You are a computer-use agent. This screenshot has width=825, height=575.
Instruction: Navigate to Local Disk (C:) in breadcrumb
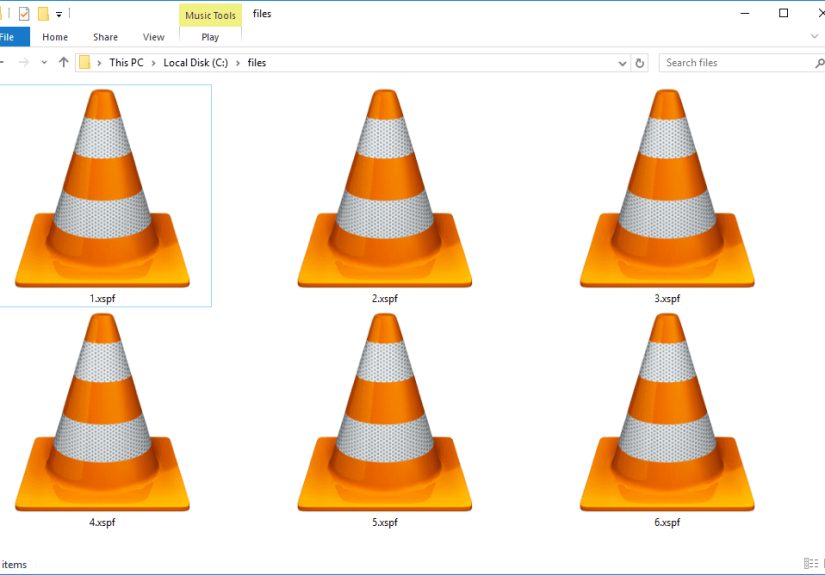coord(196,63)
